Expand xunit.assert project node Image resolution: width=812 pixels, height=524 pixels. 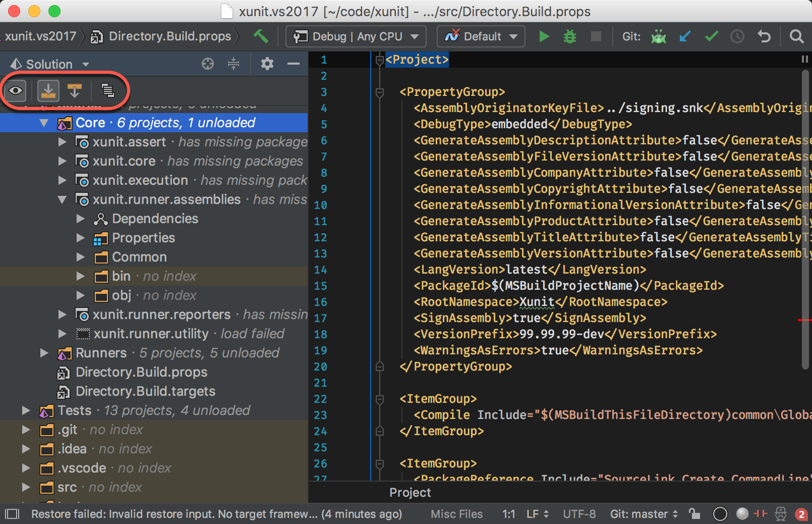click(62, 142)
